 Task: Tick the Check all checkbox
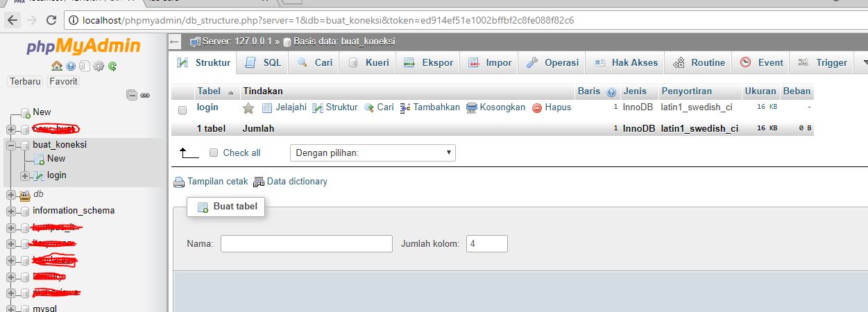(x=214, y=153)
